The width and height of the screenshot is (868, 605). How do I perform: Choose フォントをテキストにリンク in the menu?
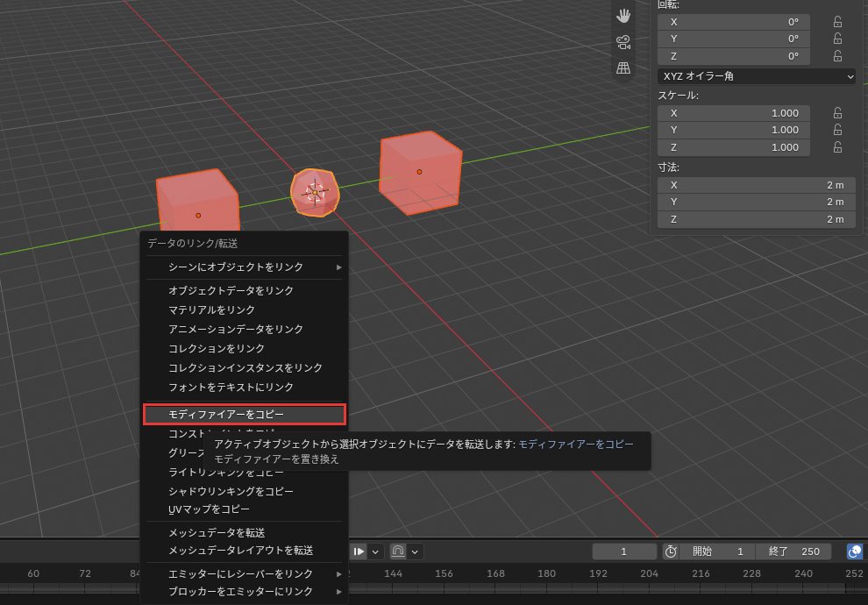(244, 388)
